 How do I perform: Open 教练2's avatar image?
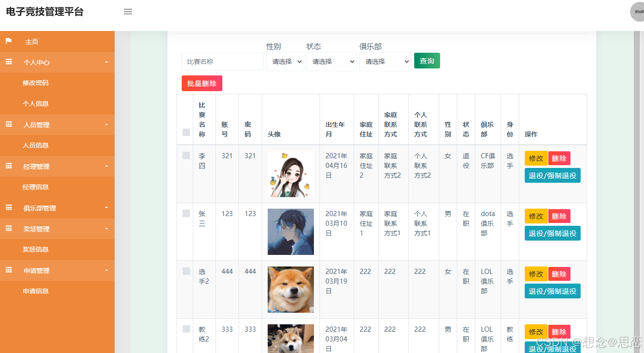[291, 339]
